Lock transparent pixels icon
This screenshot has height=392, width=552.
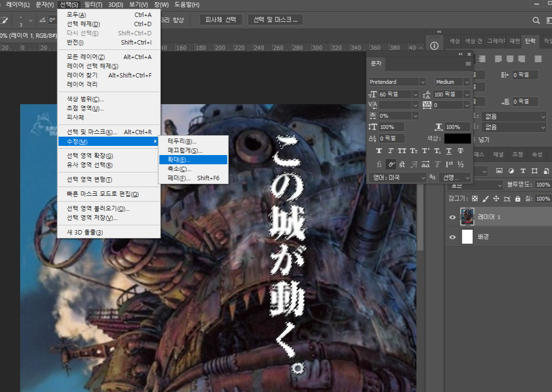pyautogui.click(x=475, y=199)
